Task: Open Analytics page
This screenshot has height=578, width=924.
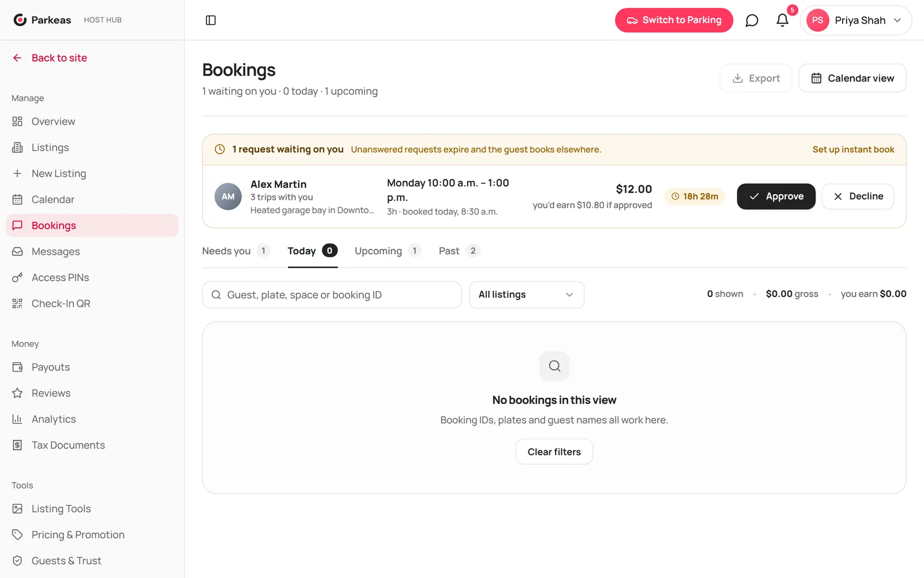Action: point(92,419)
